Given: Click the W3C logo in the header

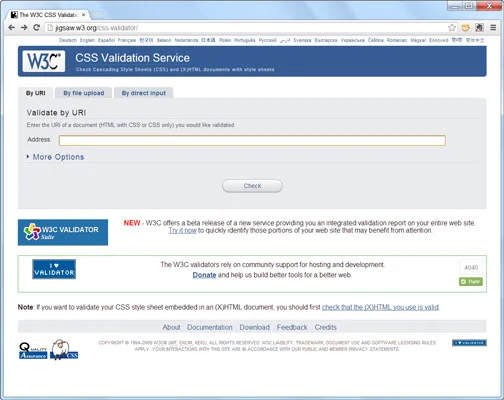Looking at the screenshot, I should click(x=44, y=61).
